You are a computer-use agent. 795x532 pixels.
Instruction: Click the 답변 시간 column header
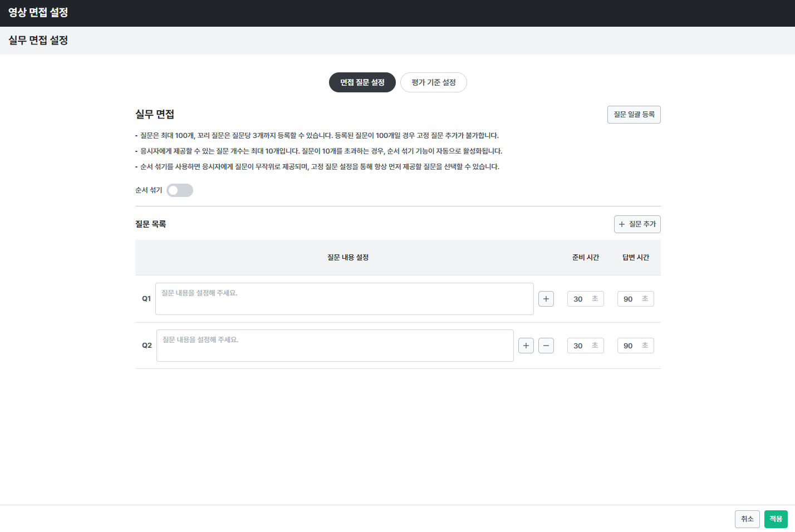pyautogui.click(x=635, y=258)
